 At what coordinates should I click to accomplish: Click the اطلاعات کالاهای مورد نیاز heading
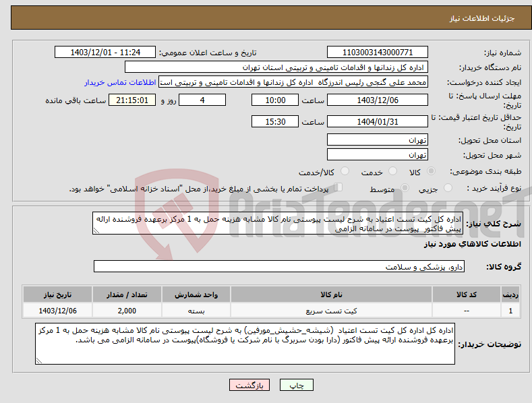pos(472,244)
